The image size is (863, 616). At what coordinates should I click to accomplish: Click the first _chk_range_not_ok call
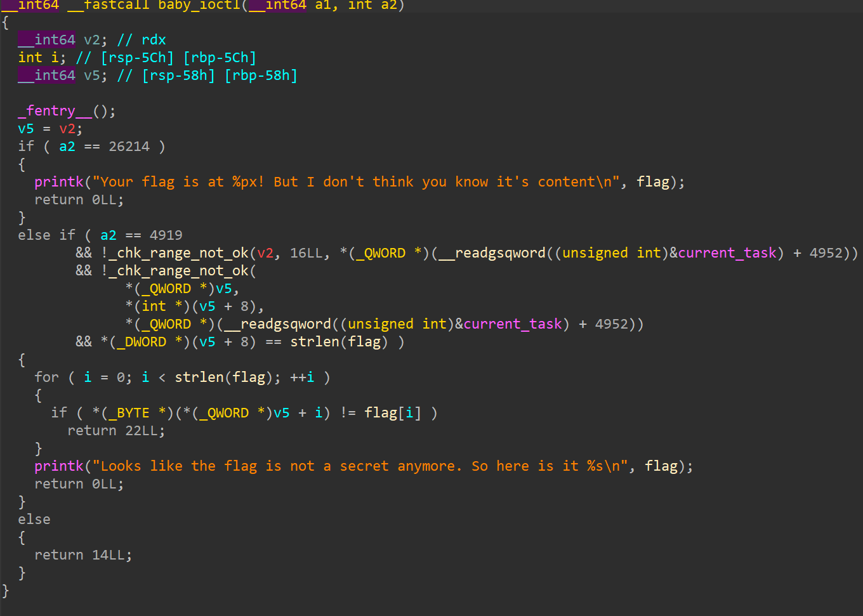coord(179,253)
